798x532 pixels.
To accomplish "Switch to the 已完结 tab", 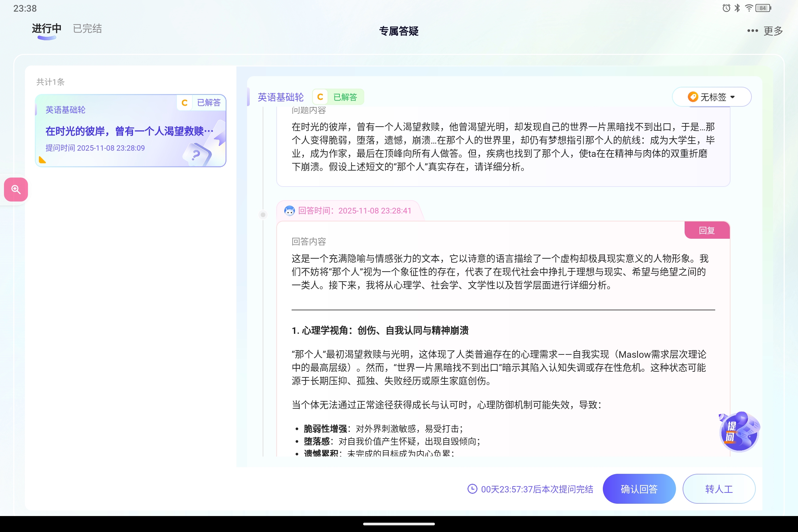I will [87, 29].
